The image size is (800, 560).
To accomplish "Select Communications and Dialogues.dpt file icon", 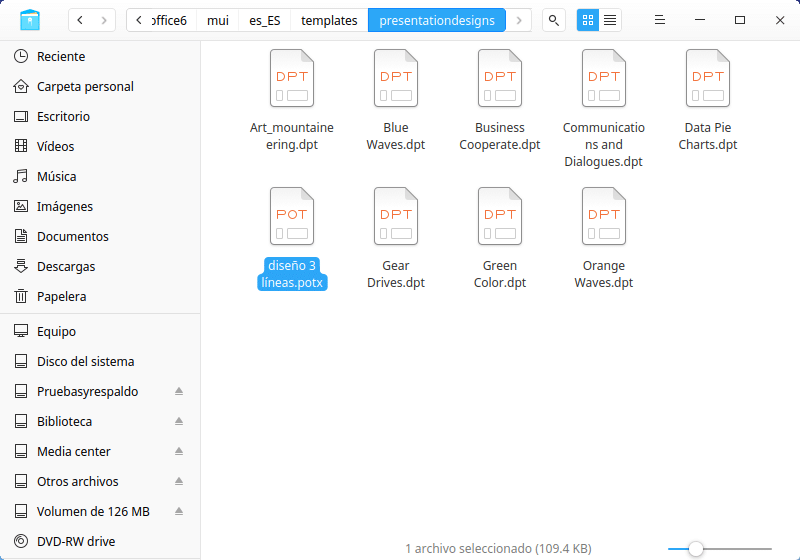I will (604, 78).
